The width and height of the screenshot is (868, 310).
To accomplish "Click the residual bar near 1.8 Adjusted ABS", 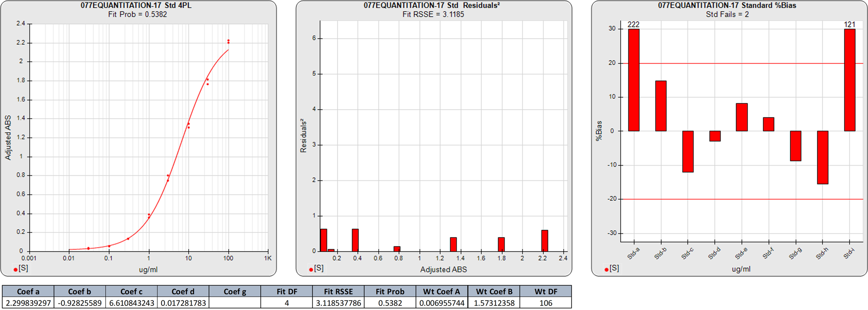I will point(501,244).
